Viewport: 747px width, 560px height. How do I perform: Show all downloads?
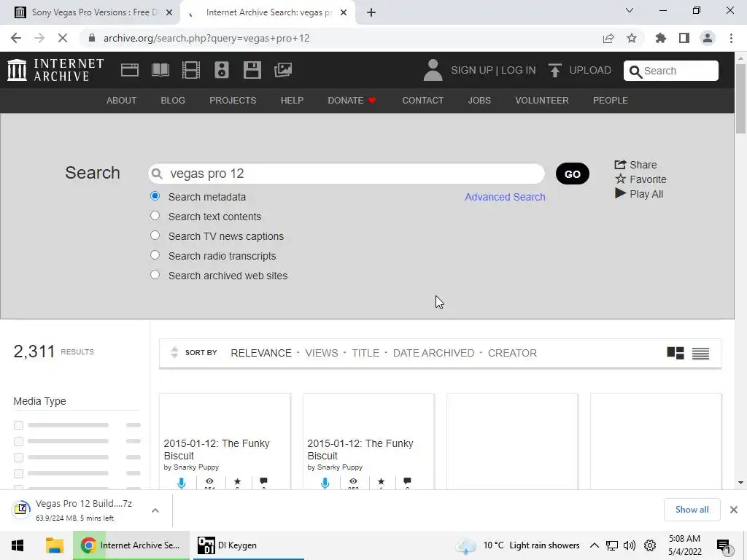click(x=692, y=510)
